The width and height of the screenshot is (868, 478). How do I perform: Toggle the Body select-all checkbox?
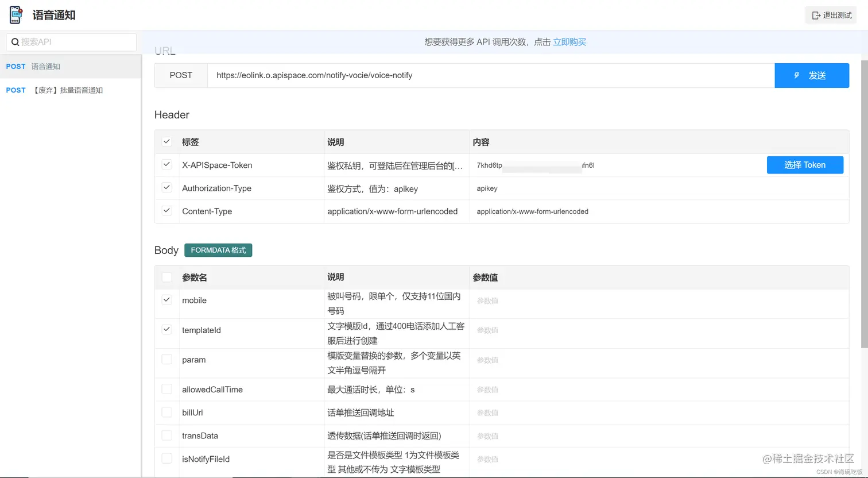[167, 277]
